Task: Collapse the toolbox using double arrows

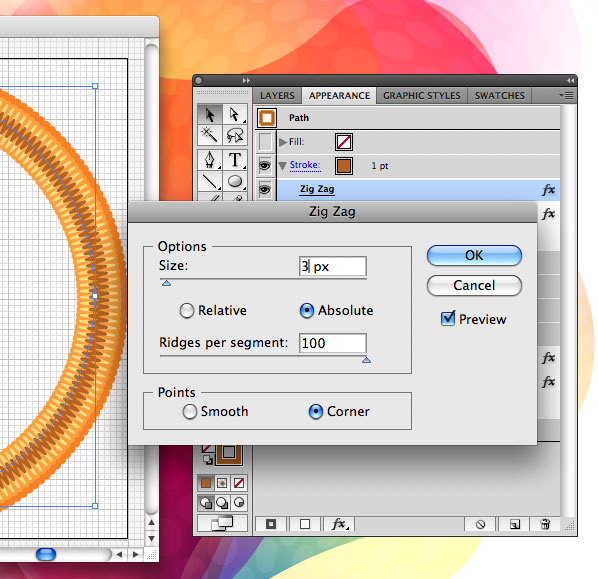Action: 246,80
